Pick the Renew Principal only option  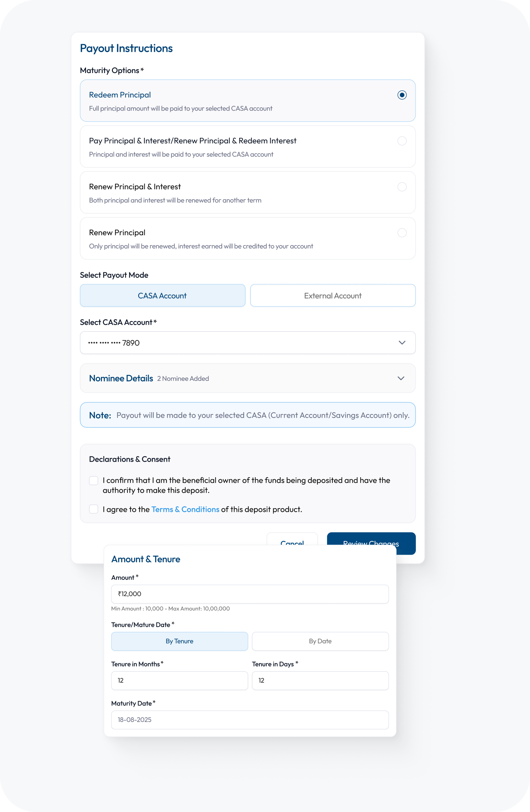click(402, 233)
